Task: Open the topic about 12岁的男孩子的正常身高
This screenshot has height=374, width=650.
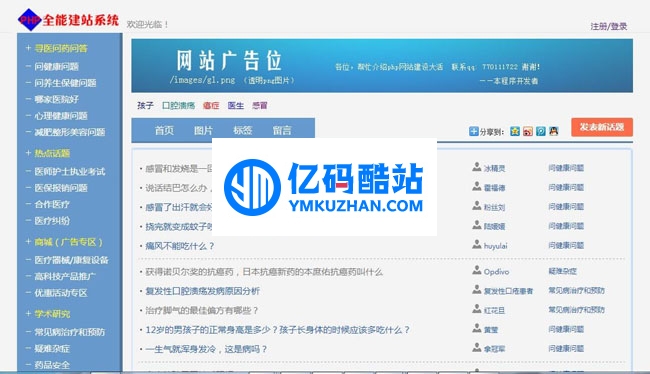Action: 277,330
